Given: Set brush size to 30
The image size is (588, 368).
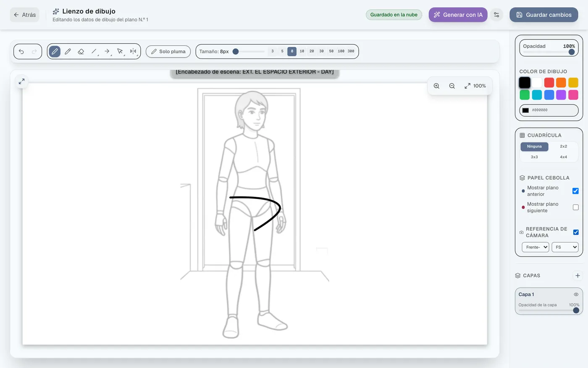Looking at the screenshot, I should (321, 51).
